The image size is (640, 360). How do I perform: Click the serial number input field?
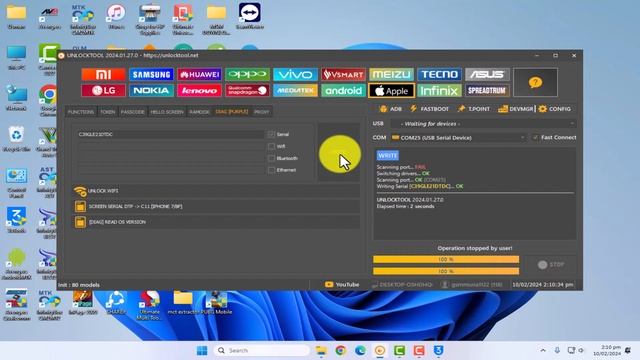(x=171, y=134)
